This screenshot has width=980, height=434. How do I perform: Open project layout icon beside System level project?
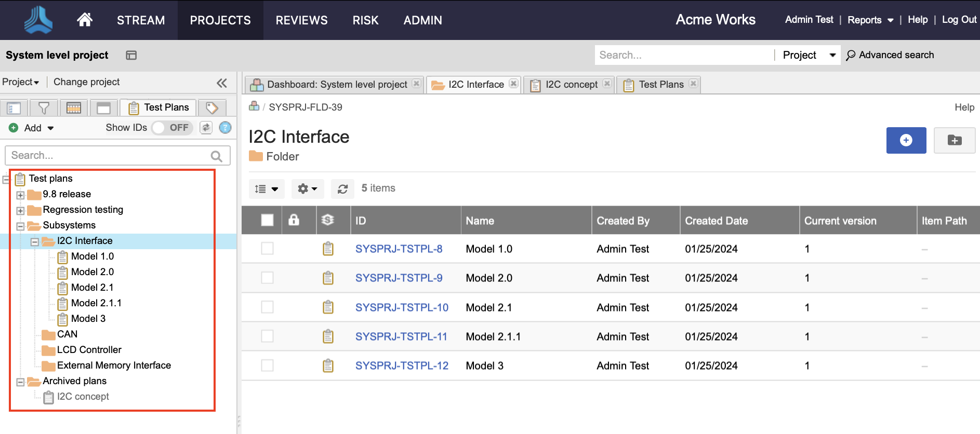point(131,55)
